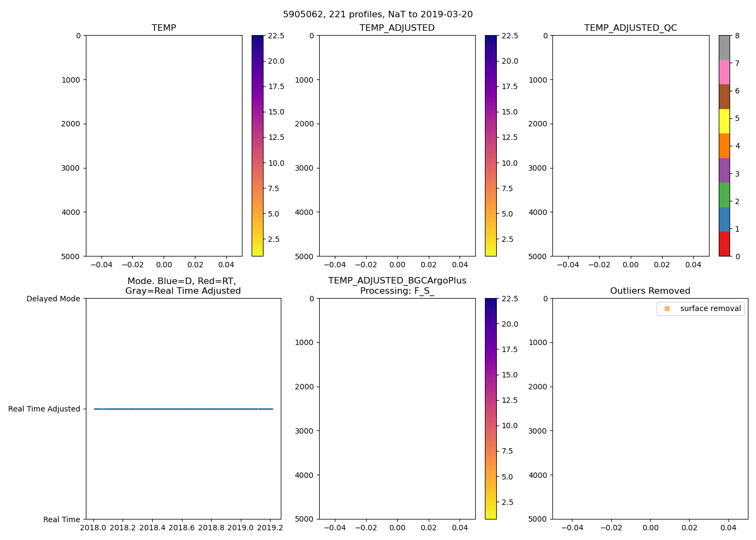
Task: Click the orange surface removal legend marker
Action: (667, 308)
